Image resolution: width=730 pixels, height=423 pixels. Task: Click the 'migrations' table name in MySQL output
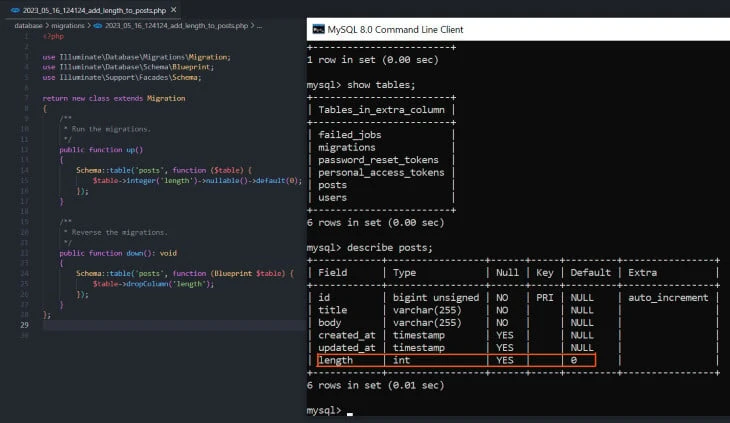click(x=347, y=148)
